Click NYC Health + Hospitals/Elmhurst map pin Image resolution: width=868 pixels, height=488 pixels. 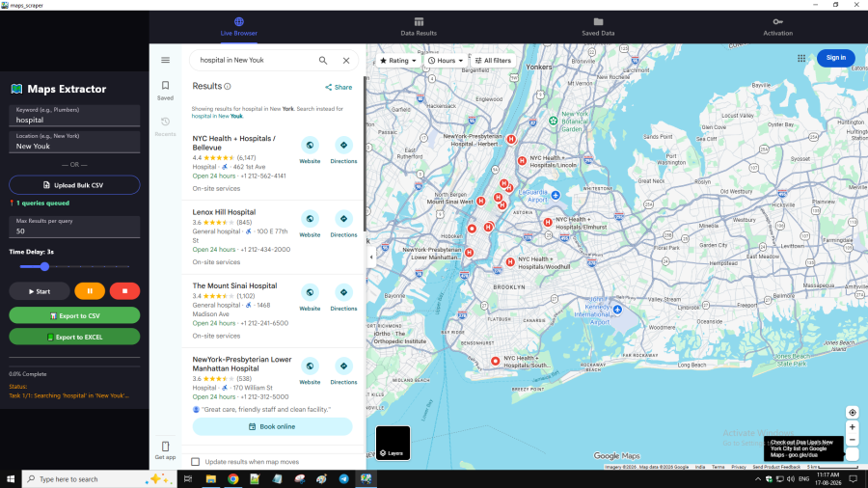point(548,222)
